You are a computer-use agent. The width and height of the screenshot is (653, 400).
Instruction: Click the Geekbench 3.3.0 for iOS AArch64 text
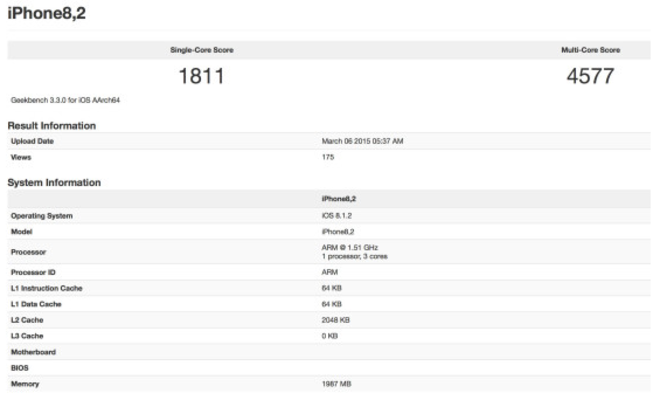(65, 100)
